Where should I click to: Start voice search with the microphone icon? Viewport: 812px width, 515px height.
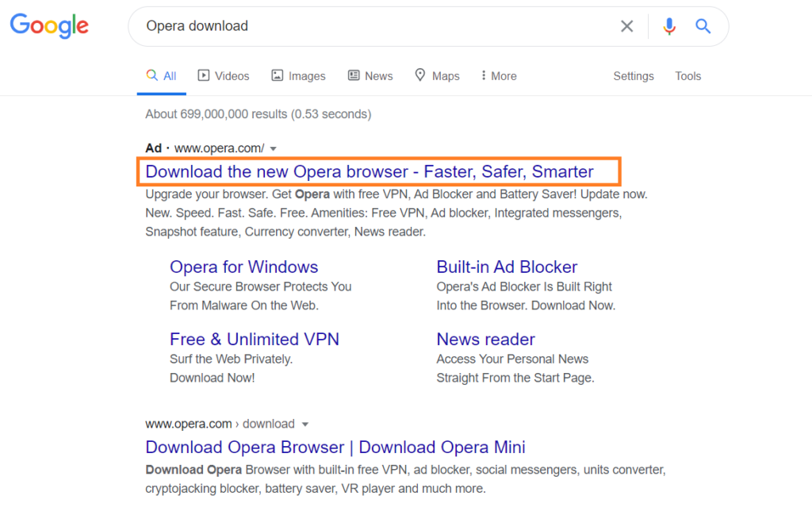[x=669, y=26]
